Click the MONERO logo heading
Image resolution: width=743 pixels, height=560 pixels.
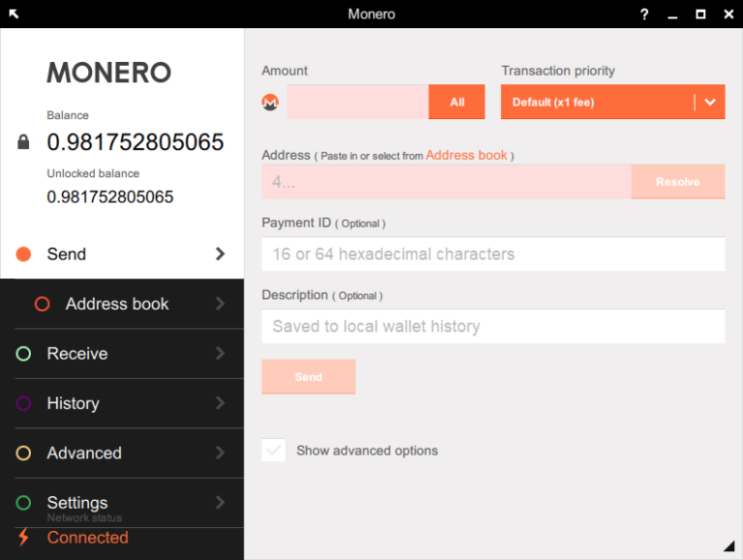click(x=109, y=73)
